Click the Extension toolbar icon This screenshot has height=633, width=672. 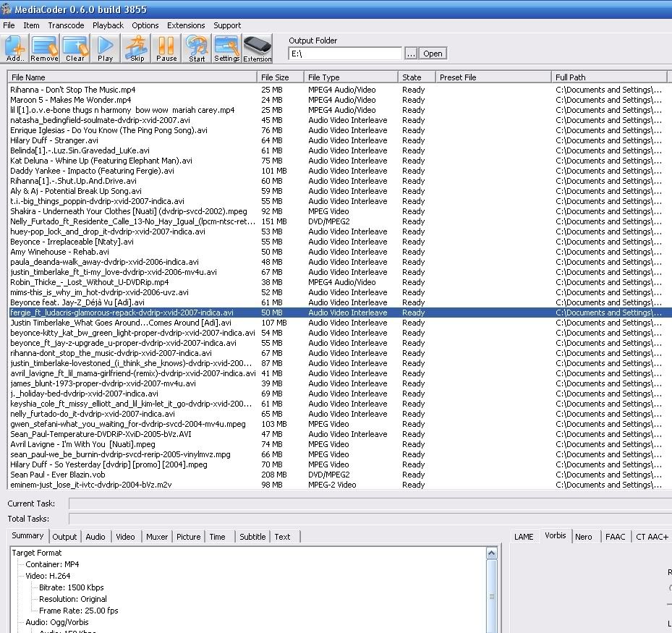(x=257, y=48)
